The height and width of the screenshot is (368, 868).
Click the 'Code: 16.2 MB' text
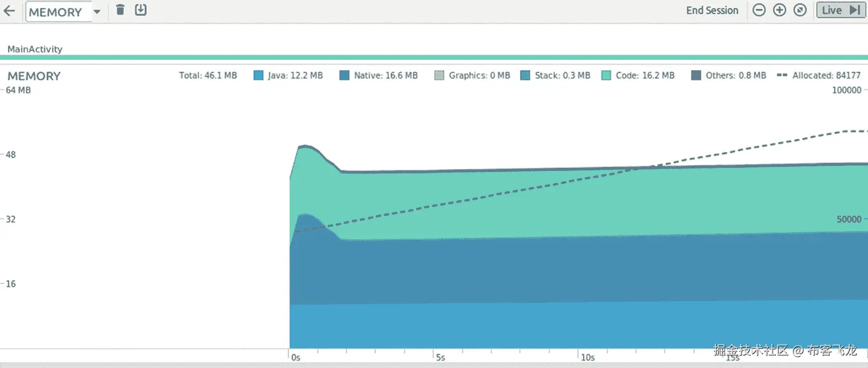point(645,75)
